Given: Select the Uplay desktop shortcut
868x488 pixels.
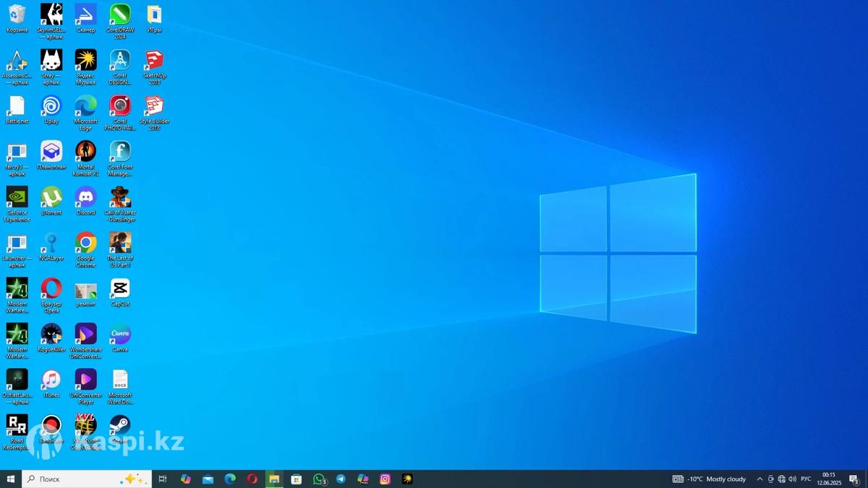Looking at the screenshot, I should click(51, 111).
